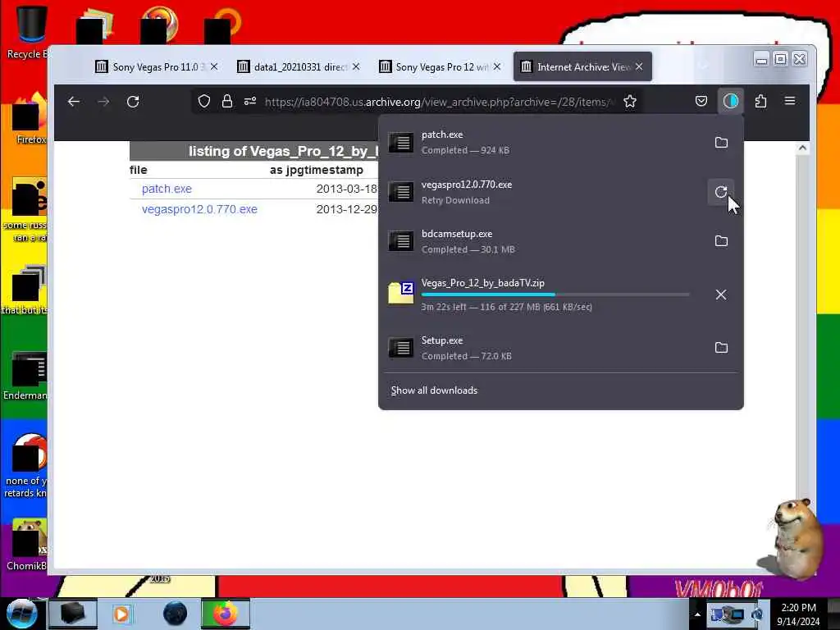Image resolution: width=840 pixels, height=630 pixels.
Task: Open Firefox from the taskbar
Action: (225, 614)
